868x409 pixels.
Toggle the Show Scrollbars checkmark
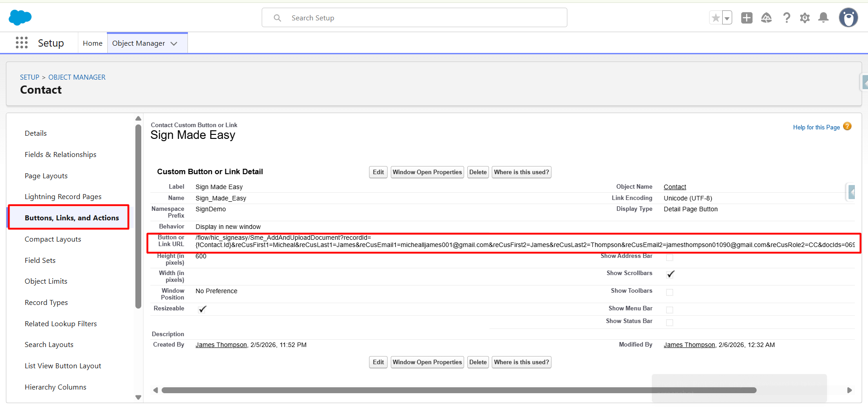671,274
